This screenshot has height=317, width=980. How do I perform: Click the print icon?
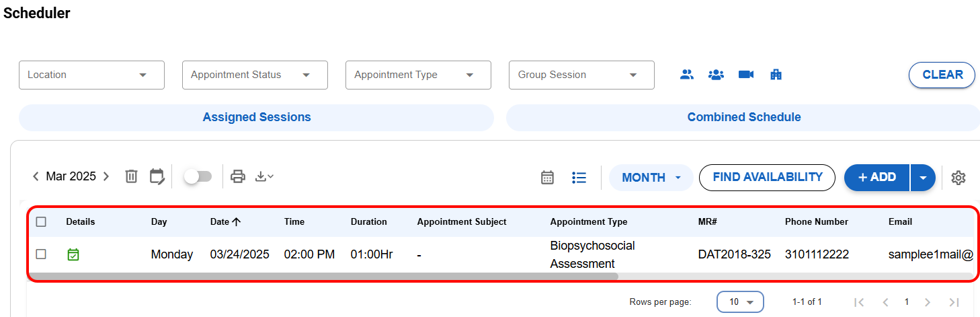(238, 176)
